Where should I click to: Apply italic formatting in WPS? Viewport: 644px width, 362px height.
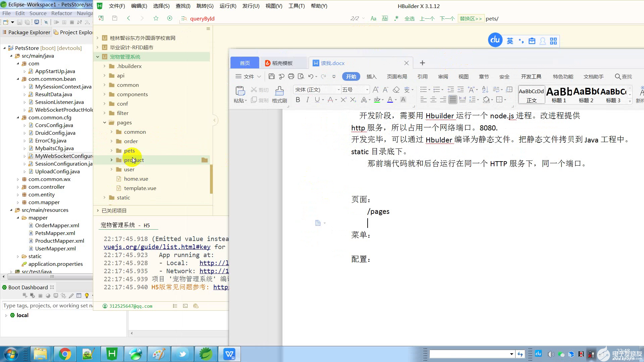(307, 100)
